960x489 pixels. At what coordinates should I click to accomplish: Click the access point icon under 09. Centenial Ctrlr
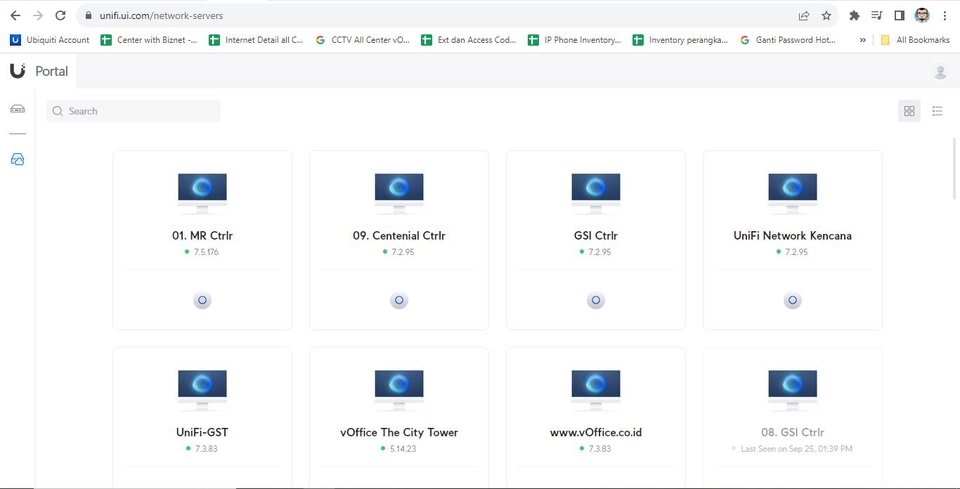click(399, 300)
